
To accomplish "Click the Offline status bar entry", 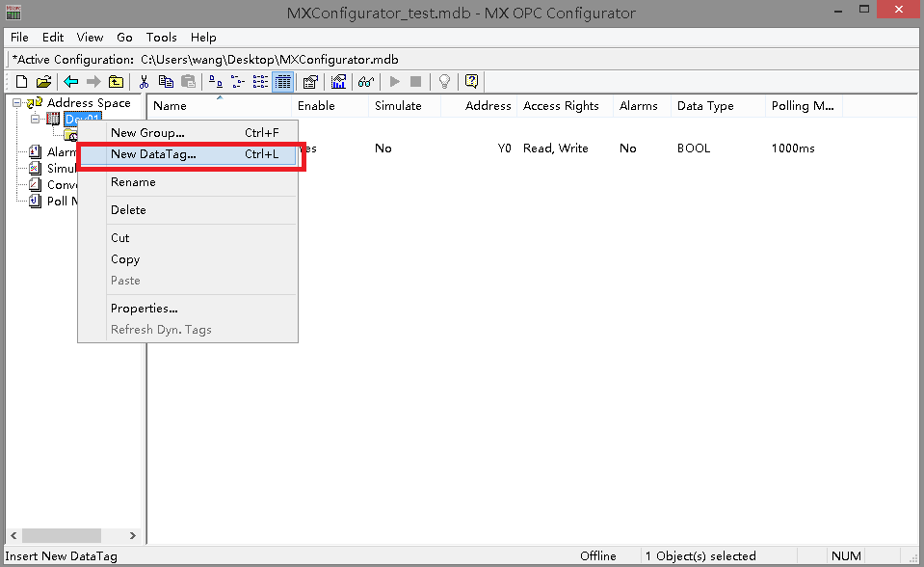I will tap(598, 555).
